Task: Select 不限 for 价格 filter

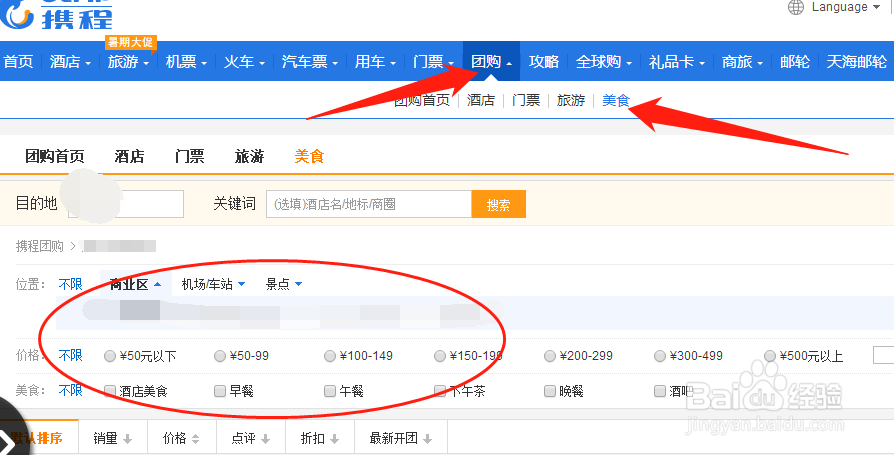Action: (71, 356)
